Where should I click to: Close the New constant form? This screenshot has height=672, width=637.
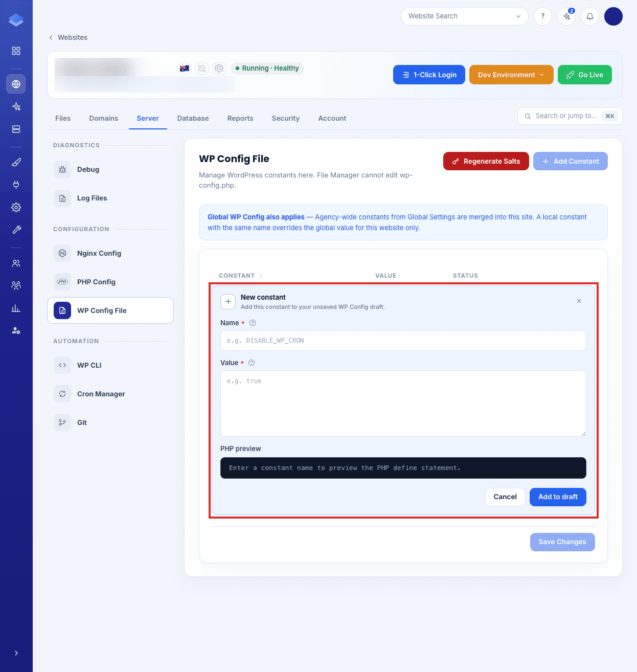tap(579, 301)
